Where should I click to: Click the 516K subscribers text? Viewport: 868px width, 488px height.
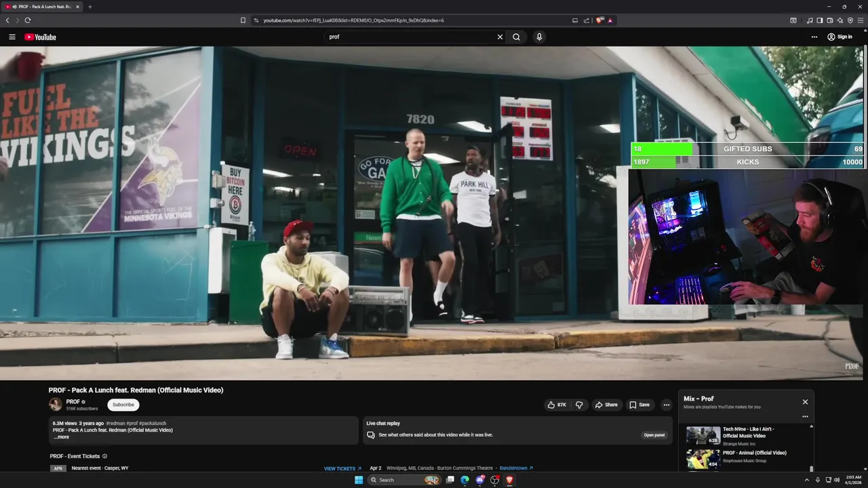coord(82,409)
